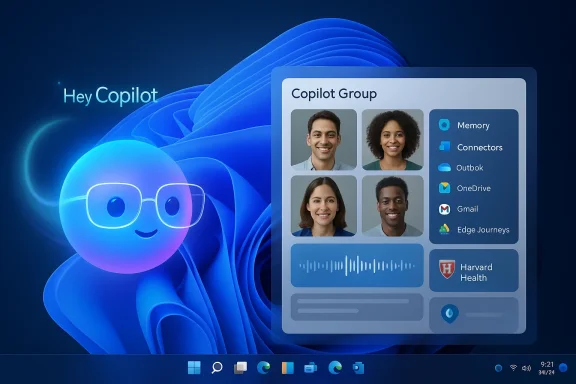Open the Outlook taskbar icon
Screen dimensions: 576x384
click(358, 367)
